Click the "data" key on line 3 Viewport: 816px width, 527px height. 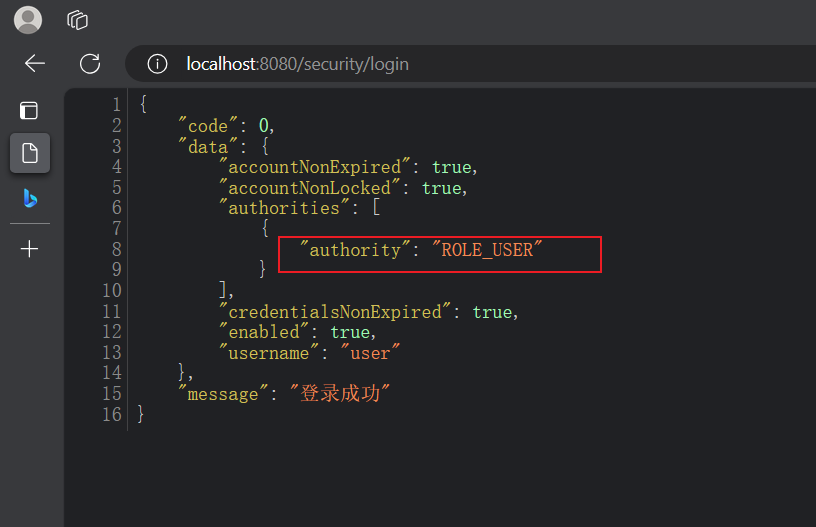(203, 146)
